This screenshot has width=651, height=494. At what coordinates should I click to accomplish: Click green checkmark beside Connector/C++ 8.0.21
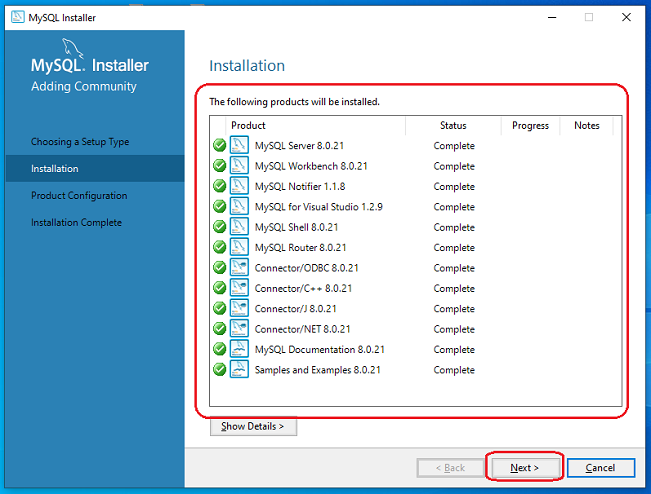click(x=219, y=288)
